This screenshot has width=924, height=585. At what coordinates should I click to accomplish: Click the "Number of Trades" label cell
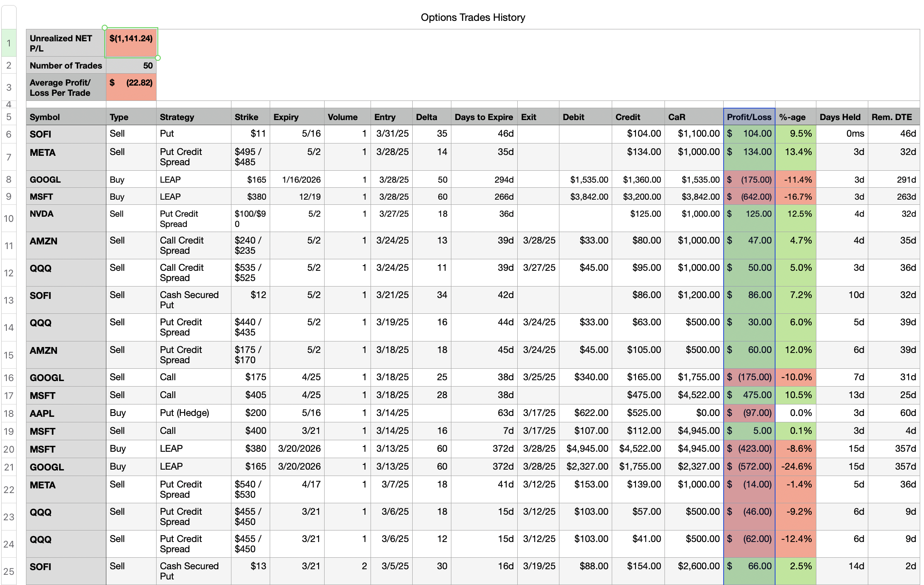(66, 66)
